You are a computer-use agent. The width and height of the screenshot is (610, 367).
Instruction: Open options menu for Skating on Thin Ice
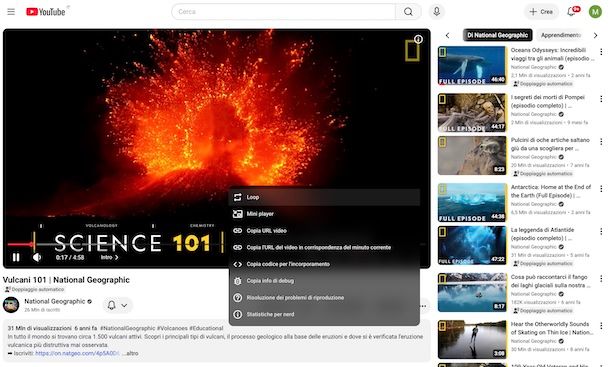pyautogui.click(x=601, y=326)
